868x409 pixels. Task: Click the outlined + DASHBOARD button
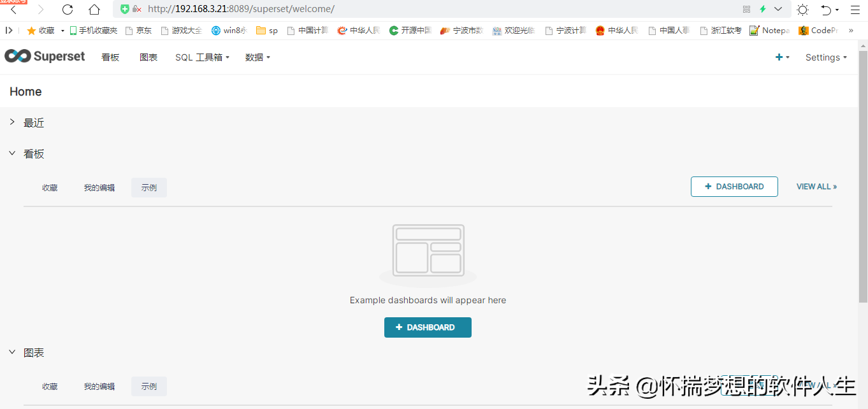click(734, 187)
